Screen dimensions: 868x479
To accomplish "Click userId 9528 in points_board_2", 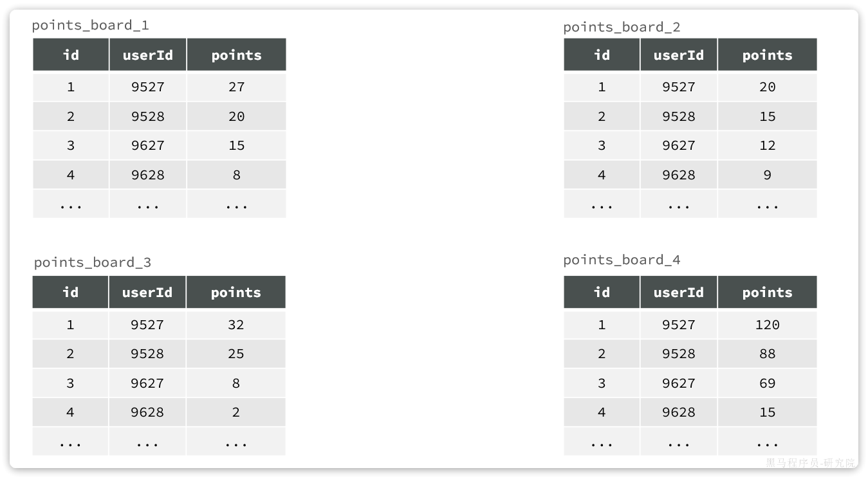I will [679, 116].
